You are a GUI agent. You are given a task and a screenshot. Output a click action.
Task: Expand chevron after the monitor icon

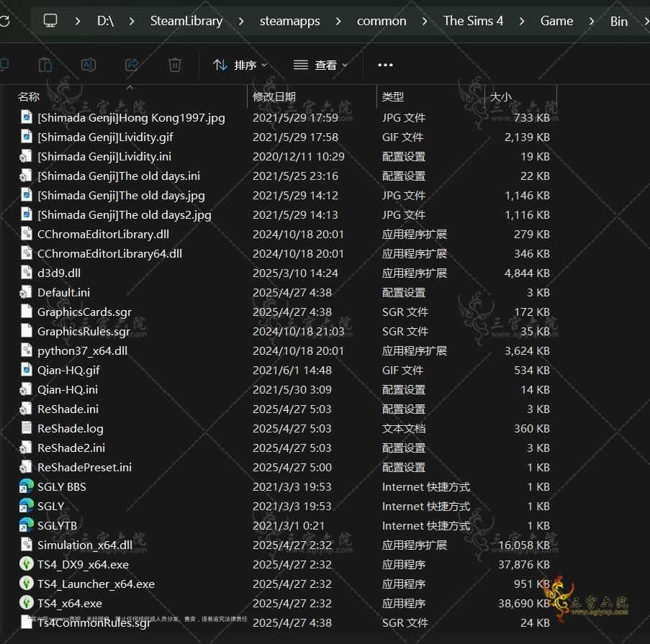pos(78,21)
